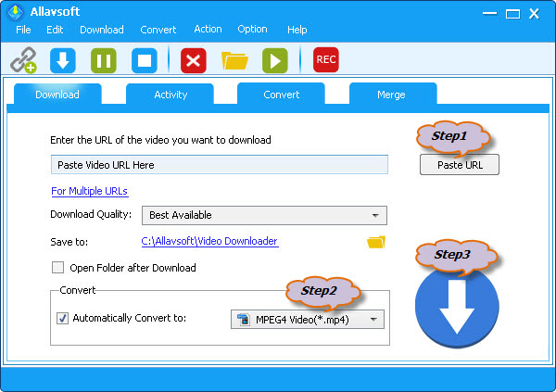Click the blue download arrow toolbar icon
Screen dimensions: 556x392
63,60
